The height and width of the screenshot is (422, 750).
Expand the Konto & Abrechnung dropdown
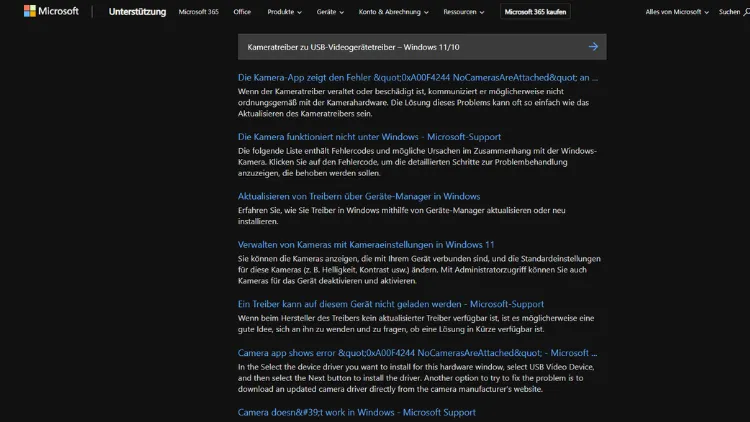(394, 12)
